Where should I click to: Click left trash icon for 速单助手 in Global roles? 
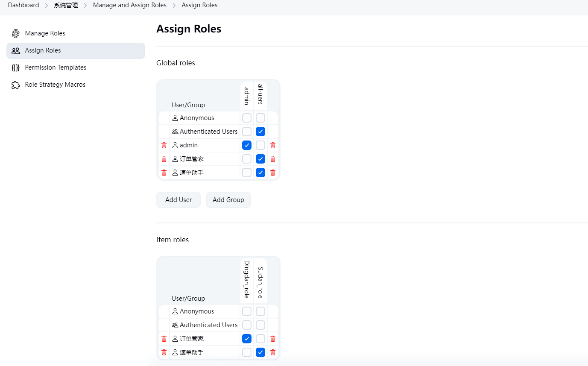pyautogui.click(x=164, y=173)
